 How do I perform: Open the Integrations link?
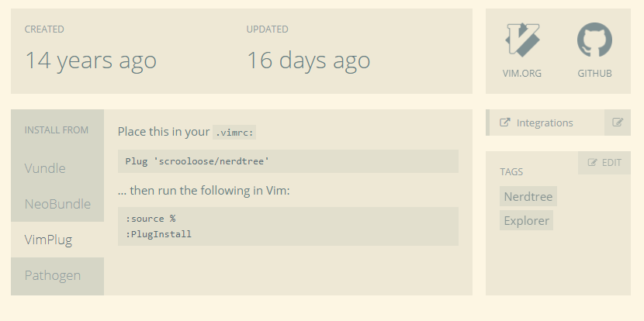tap(545, 123)
